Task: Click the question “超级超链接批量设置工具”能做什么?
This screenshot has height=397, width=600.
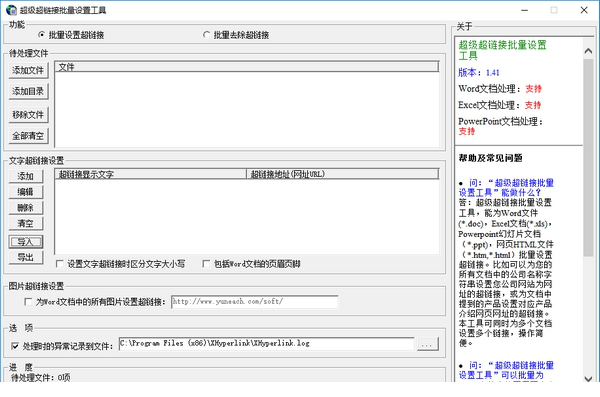Action: pyautogui.click(x=506, y=188)
